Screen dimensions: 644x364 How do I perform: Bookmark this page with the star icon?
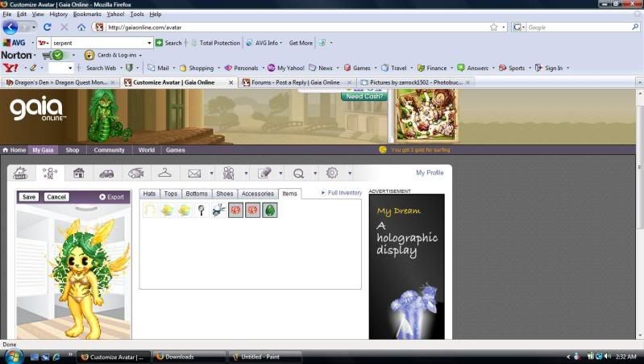coord(493,27)
